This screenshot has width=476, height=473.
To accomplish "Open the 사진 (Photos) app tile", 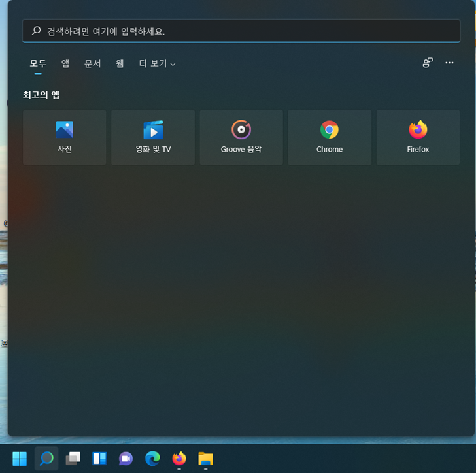I will 64,137.
